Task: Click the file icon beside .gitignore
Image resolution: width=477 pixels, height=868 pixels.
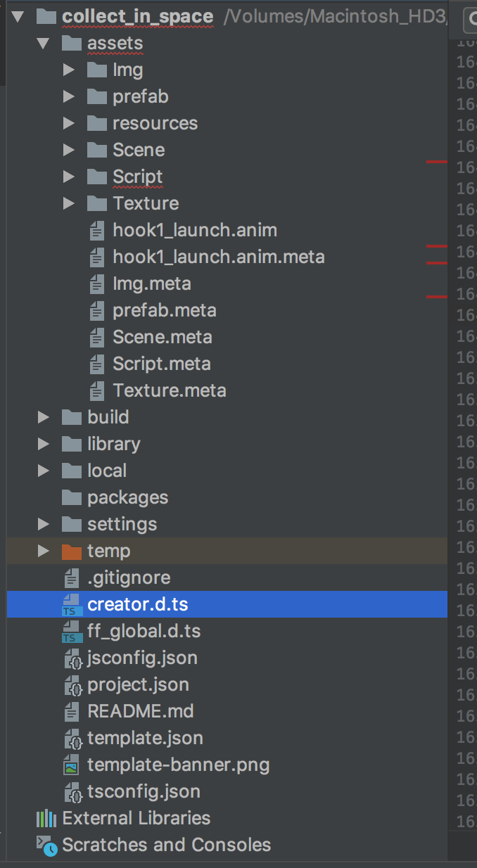Action: pyautogui.click(x=72, y=578)
